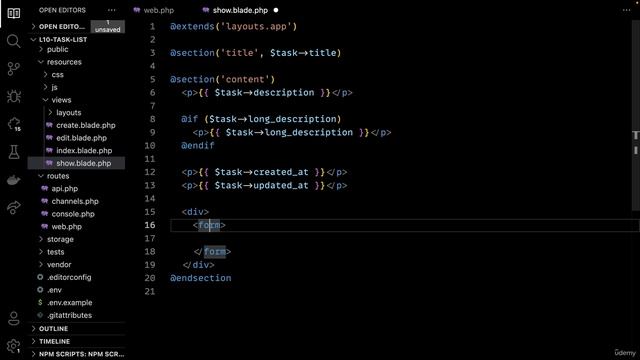Click the @endif directive
640x360 pixels.
tap(198, 146)
